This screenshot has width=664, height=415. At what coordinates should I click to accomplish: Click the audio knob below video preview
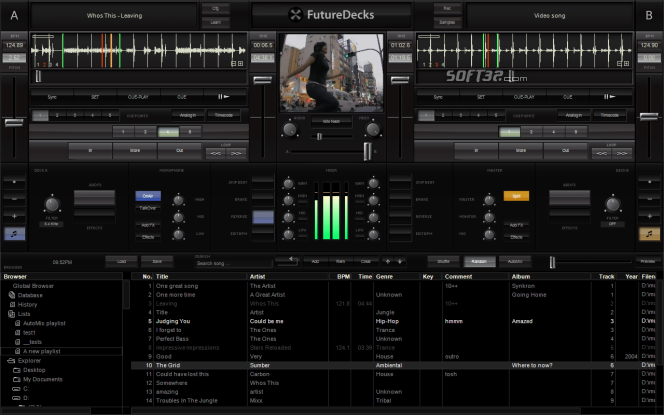[x=290, y=130]
